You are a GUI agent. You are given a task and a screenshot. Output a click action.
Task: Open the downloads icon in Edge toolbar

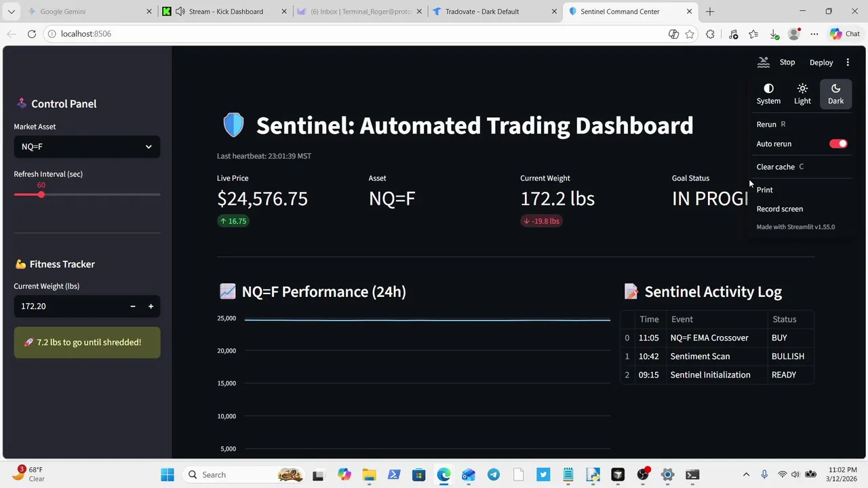(x=774, y=34)
